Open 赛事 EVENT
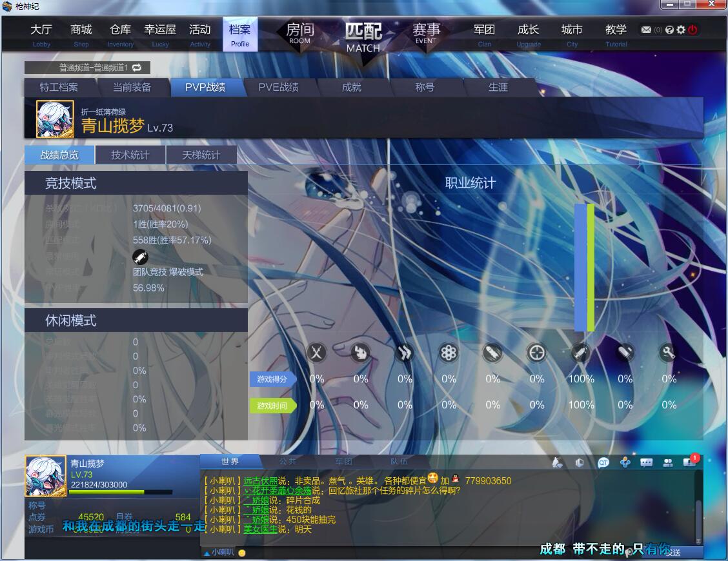The width and height of the screenshot is (728, 561). (x=426, y=34)
